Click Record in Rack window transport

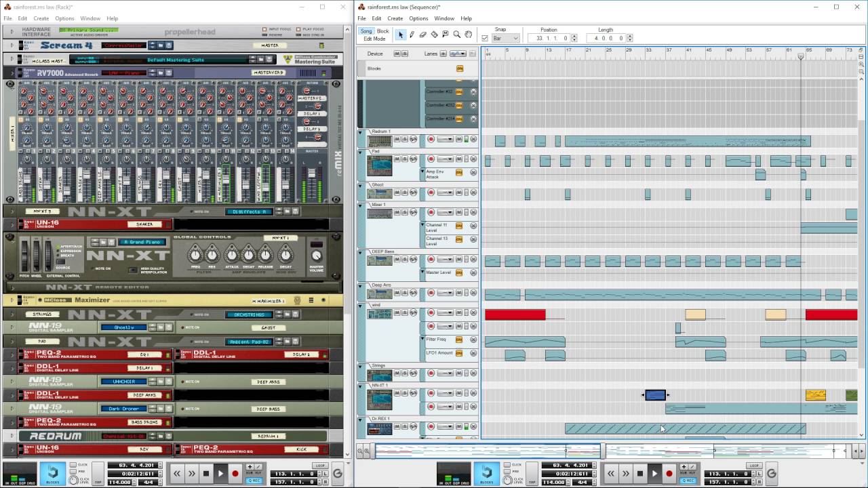click(x=235, y=474)
